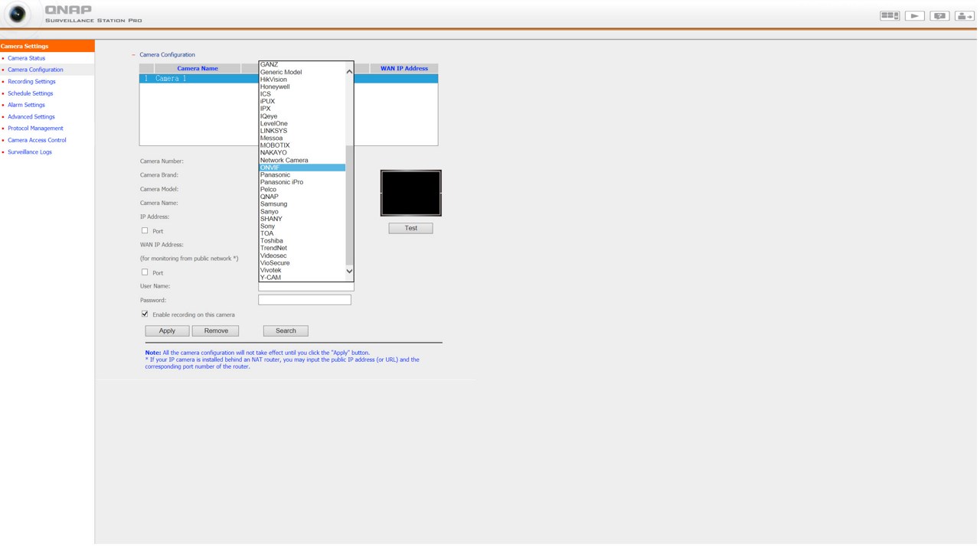Click the QNAP camera lens logo
This screenshot has width=980, height=547.
17,14
